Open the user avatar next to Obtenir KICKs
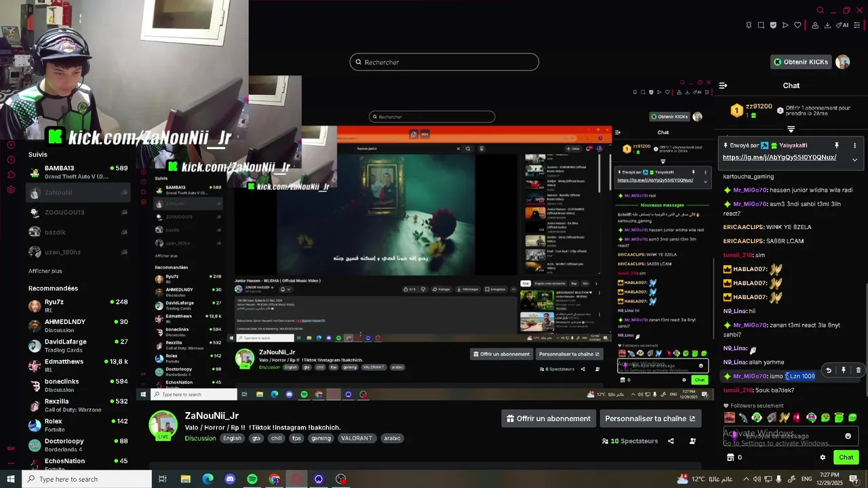 (x=842, y=62)
